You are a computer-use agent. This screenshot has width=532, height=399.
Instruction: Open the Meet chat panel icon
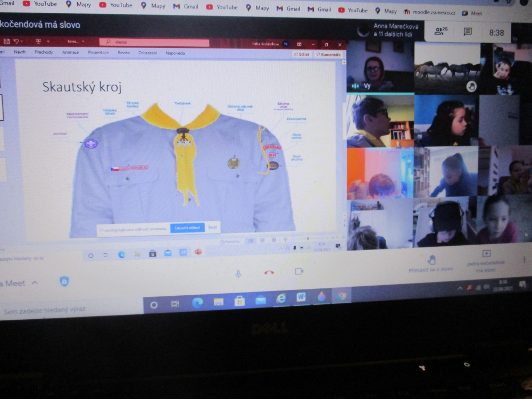tap(468, 32)
